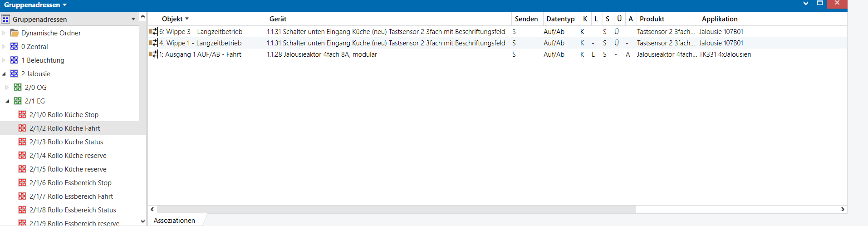
Task: Open the Gruppenadressen panel header dropdown arrow
Action: (133, 19)
